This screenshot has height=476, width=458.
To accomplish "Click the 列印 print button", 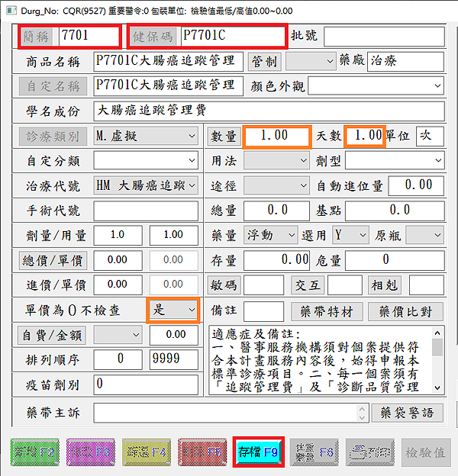I will click(370, 452).
